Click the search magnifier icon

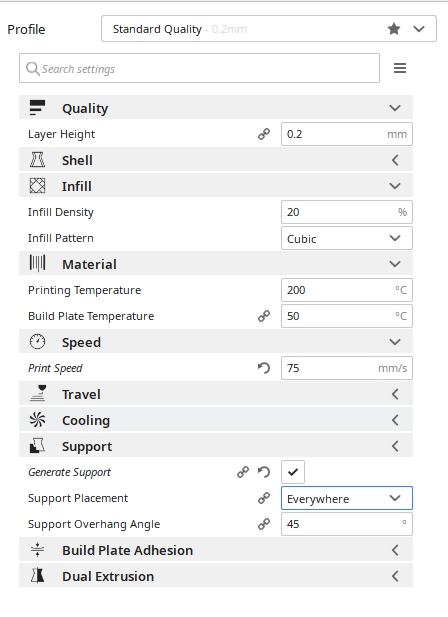[x=32, y=69]
